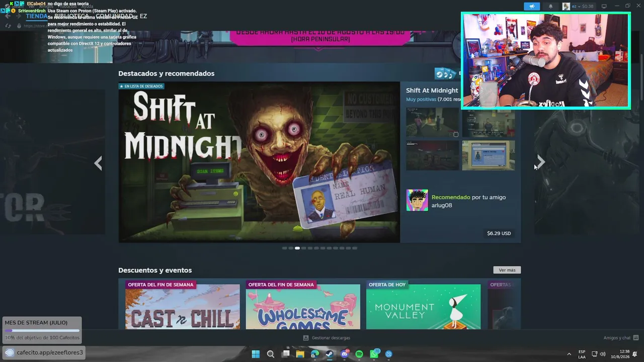Select the fourth carousel page dot
This screenshot has height=362, width=644.
[304, 248]
